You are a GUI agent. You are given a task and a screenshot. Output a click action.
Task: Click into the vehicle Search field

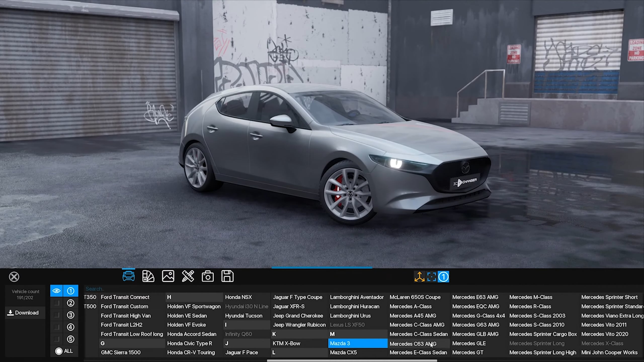tap(364, 289)
